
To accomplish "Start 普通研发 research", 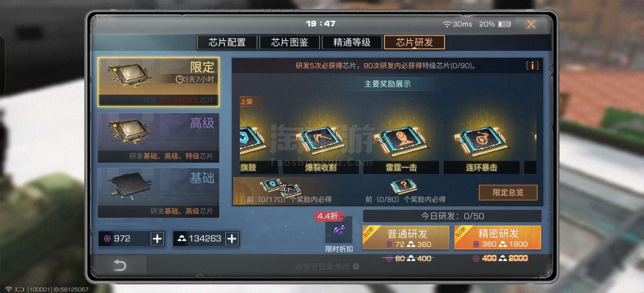I will point(406,237).
